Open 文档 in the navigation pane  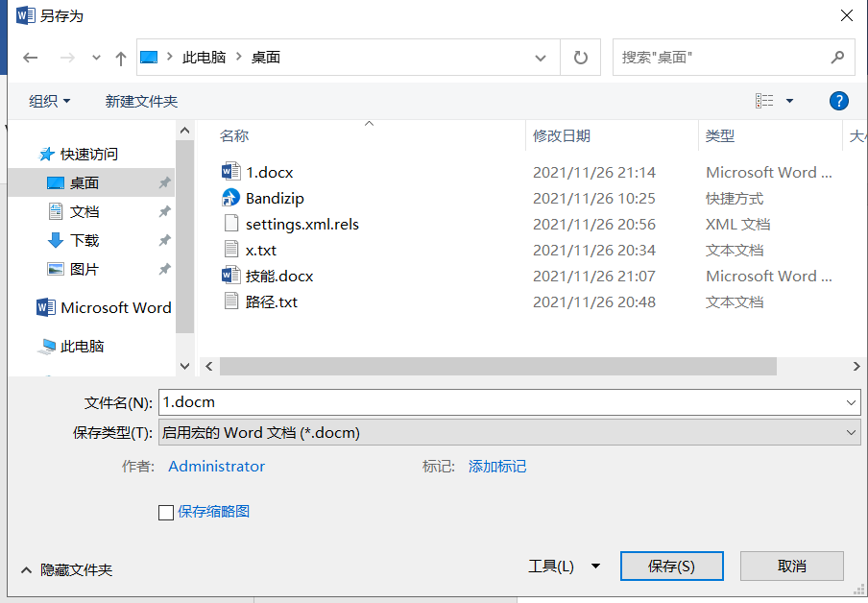pyautogui.click(x=84, y=211)
